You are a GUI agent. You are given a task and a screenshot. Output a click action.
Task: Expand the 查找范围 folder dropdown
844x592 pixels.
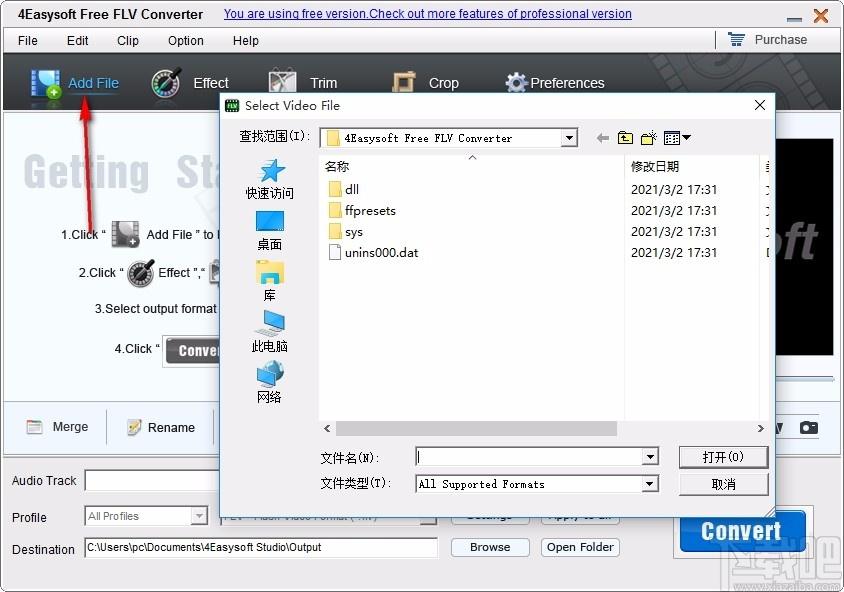coord(568,138)
